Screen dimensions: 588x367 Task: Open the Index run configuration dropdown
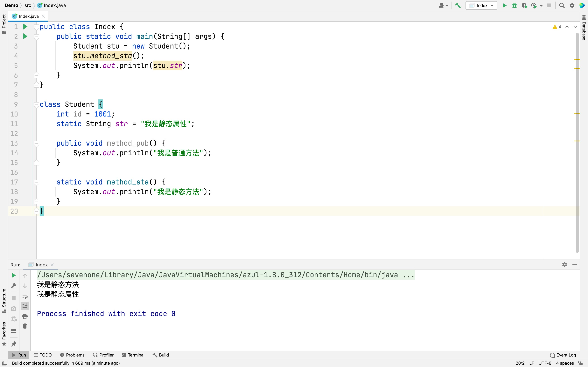[x=482, y=5]
